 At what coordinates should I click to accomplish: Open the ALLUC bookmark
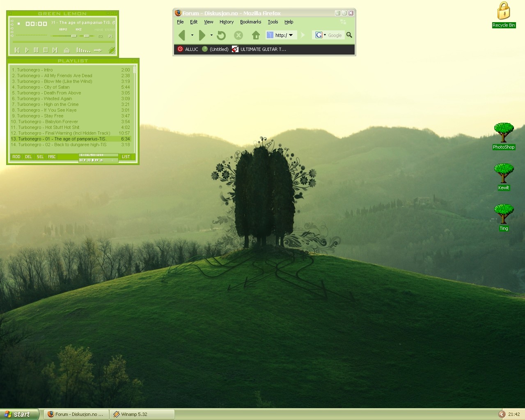tap(188, 49)
